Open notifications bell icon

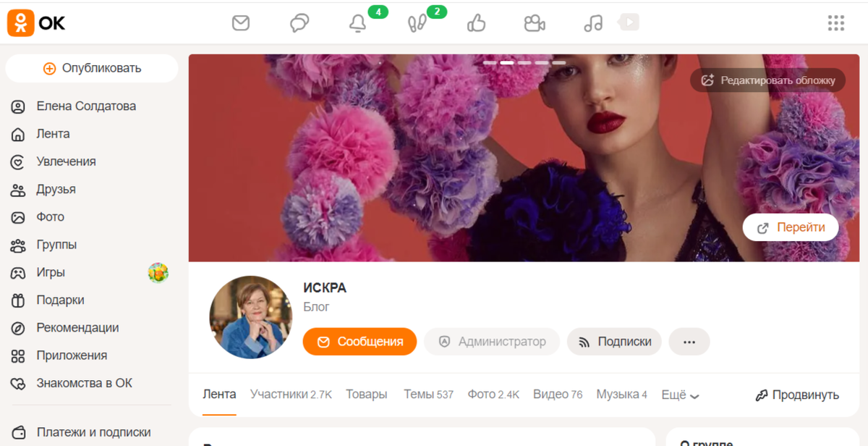coord(357,24)
